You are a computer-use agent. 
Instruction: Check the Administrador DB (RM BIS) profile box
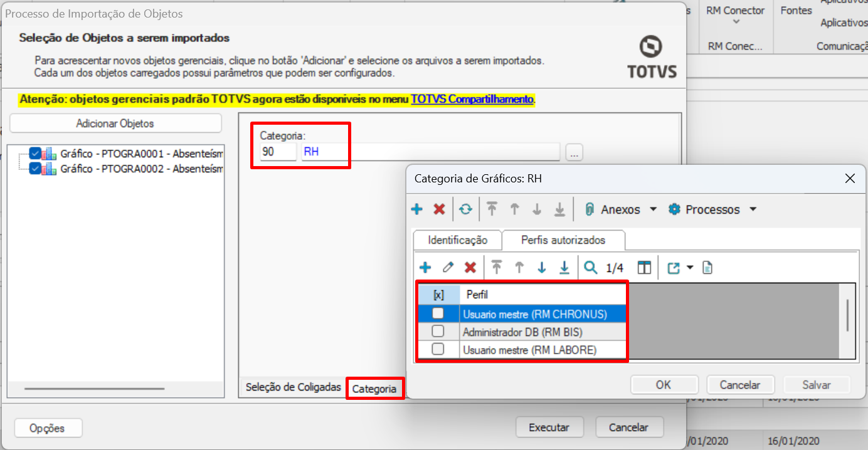pyautogui.click(x=438, y=331)
